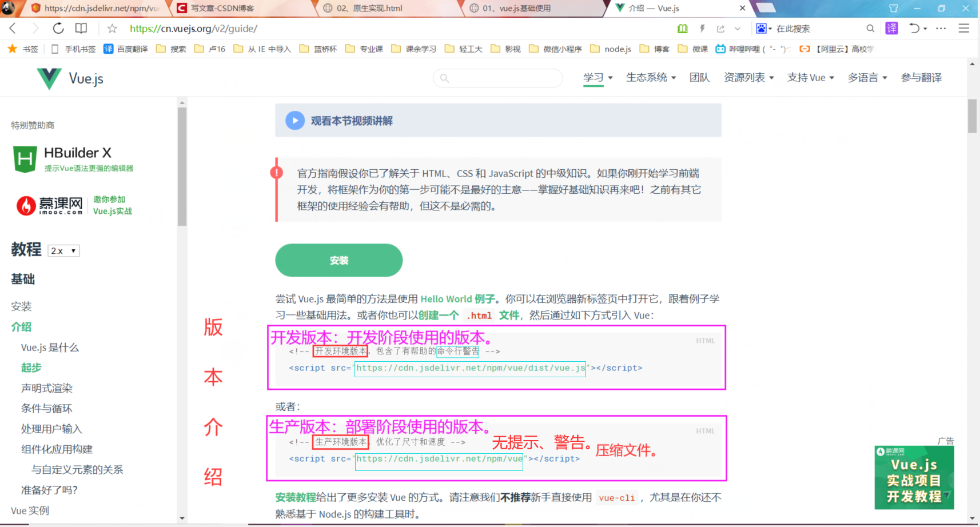Click the Vue.js logo
The width and height of the screenshot is (980, 527).
click(70, 78)
